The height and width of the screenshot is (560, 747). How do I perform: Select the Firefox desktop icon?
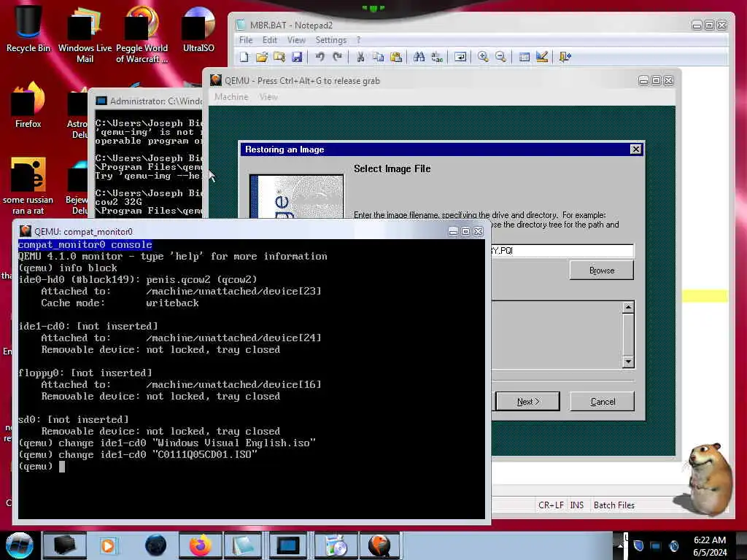click(28, 105)
